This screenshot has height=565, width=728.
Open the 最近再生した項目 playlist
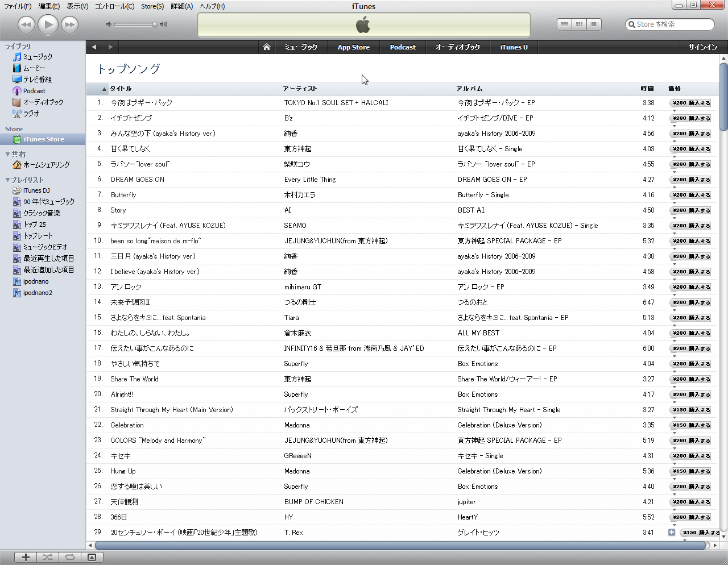point(48,259)
